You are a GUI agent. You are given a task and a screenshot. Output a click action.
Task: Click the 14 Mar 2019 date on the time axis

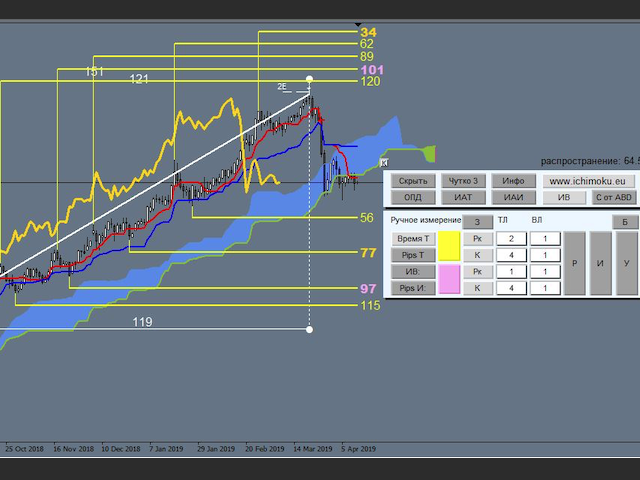coord(313,449)
